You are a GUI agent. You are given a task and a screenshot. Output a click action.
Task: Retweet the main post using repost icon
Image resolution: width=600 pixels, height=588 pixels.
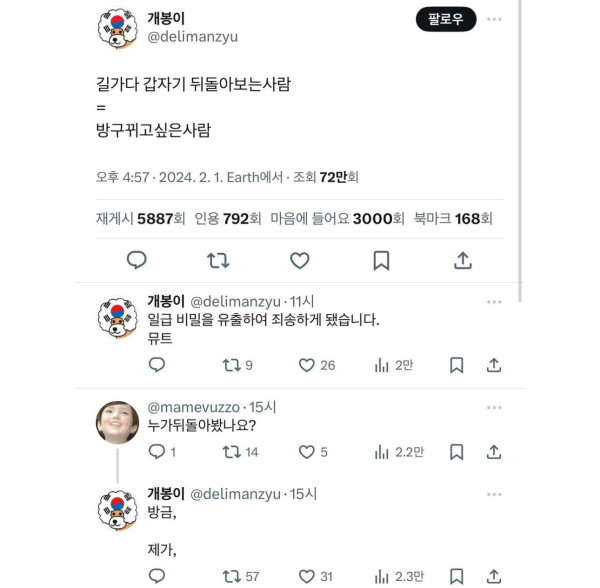pyautogui.click(x=218, y=261)
